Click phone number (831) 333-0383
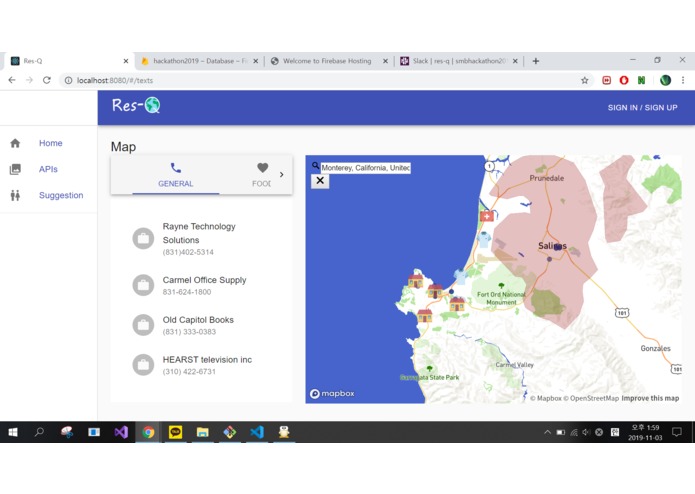This screenshot has width=695, height=494. [189, 332]
